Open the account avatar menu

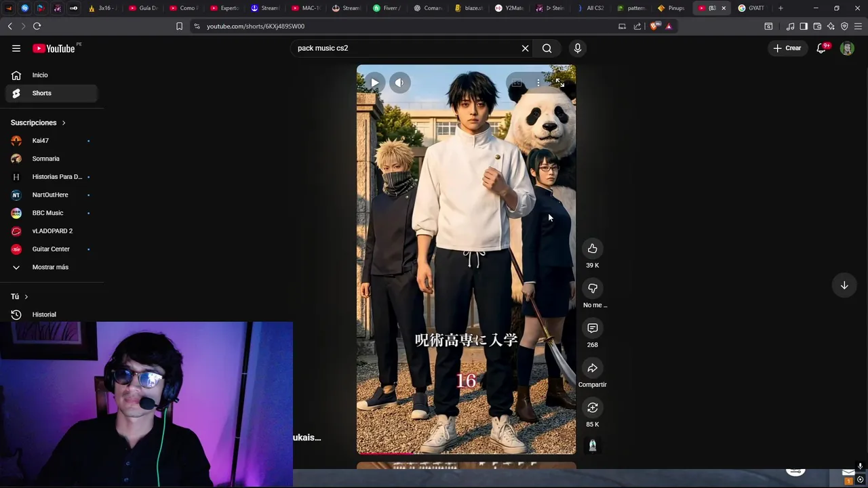click(847, 48)
